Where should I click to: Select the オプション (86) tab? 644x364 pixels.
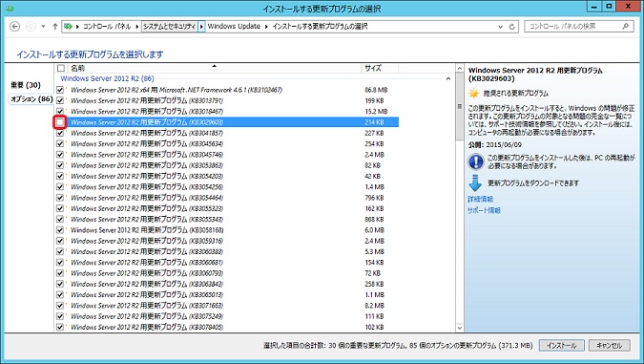pyautogui.click(x=31, y=99)
